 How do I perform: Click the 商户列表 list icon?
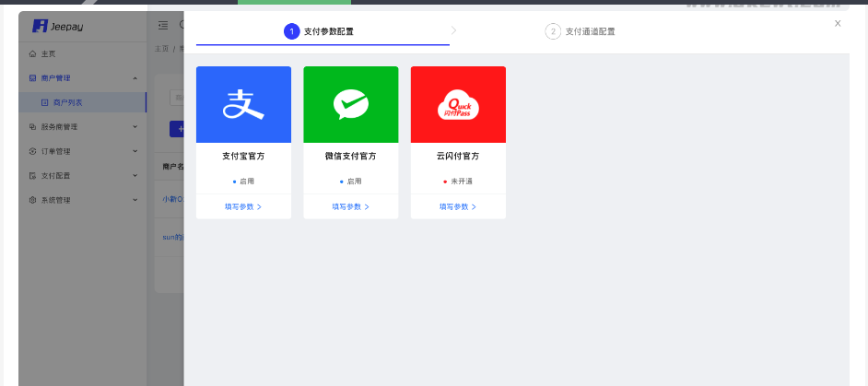(45, 102)
